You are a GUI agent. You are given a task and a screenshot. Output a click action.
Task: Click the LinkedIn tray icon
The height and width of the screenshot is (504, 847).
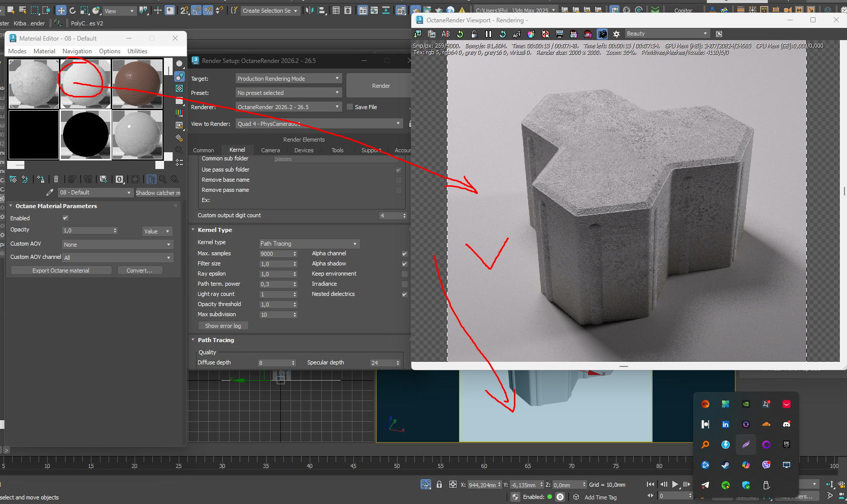coord(726,424)
